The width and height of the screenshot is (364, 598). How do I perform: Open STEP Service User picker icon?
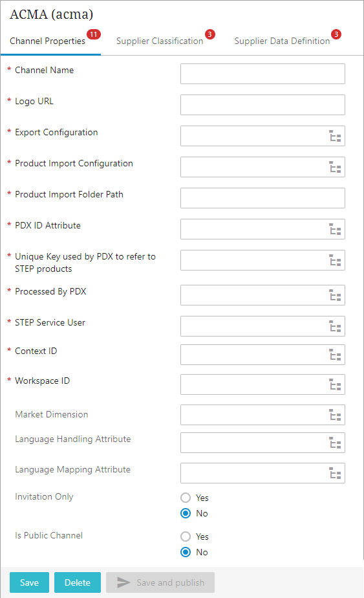(x=335, y=326)
